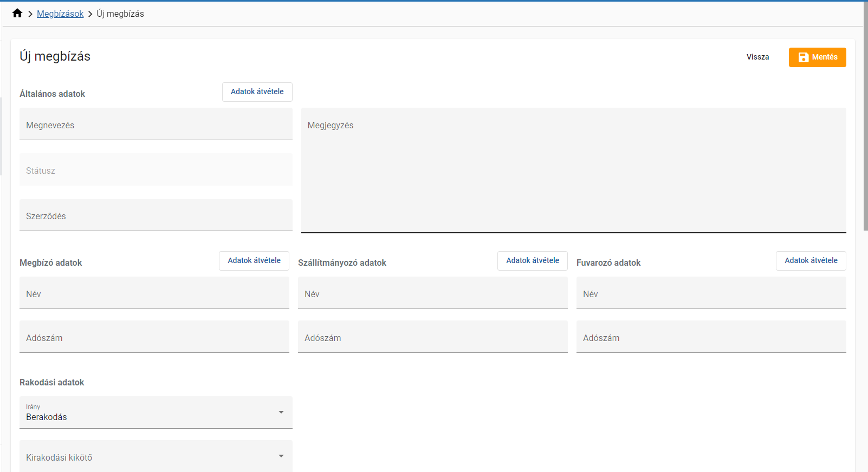
Task: Expand the Kirakodási kikötő dropdown
Action: [x=156, y=456]
